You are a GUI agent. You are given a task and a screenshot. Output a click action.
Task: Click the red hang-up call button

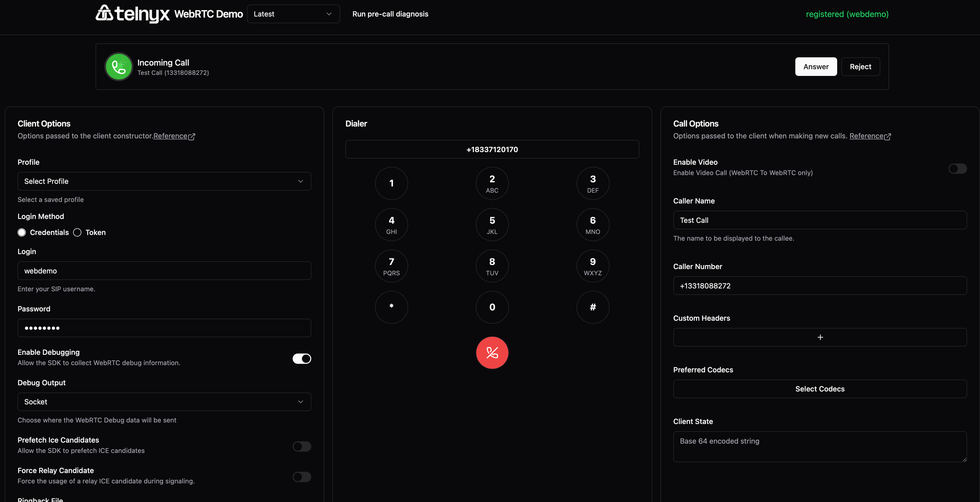tap(492, 352)
